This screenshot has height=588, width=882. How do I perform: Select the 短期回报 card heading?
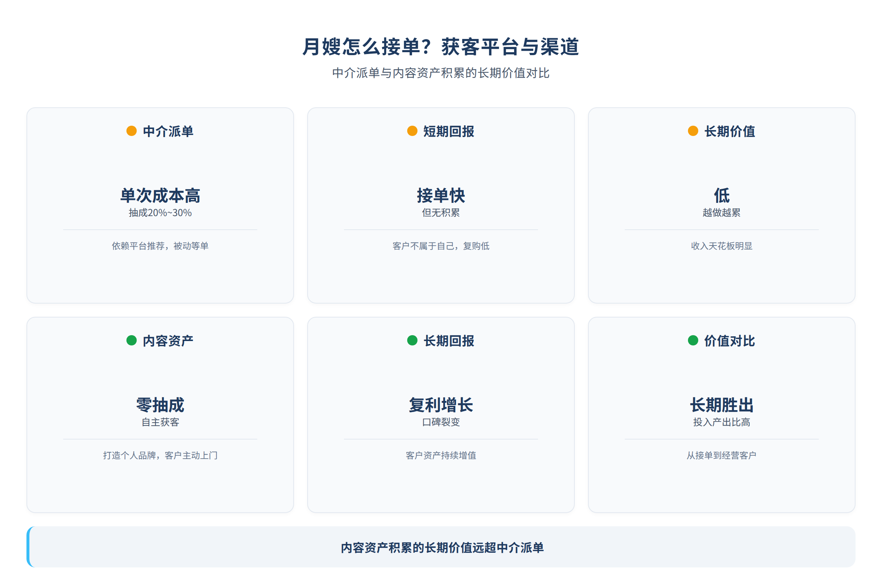449,131
